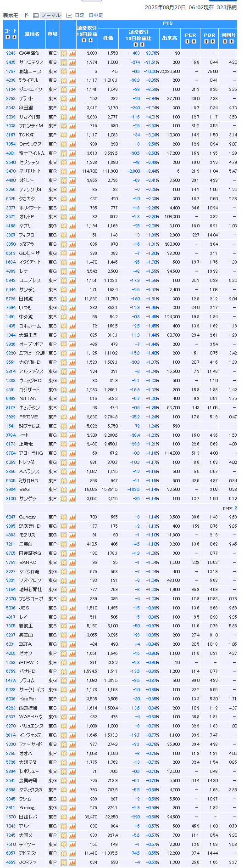
Task: Open stock code 7211 link
Action: [x=11, y=544]
